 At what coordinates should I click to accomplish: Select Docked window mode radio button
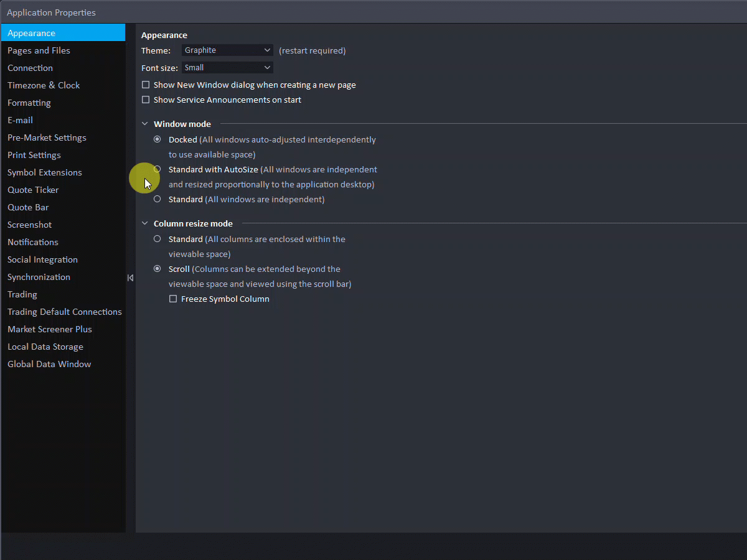[x=157, y=139]
